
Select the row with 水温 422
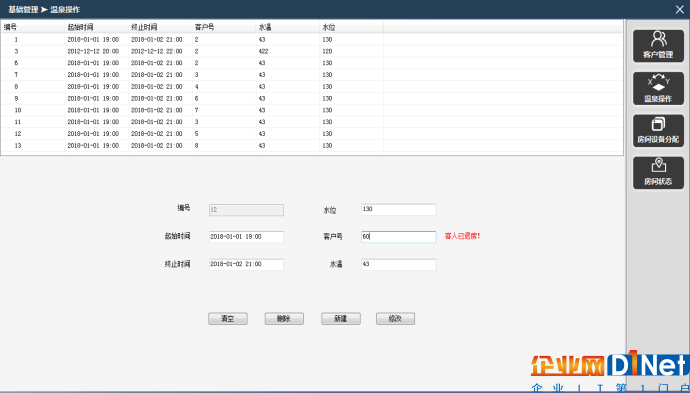point(312,51)
